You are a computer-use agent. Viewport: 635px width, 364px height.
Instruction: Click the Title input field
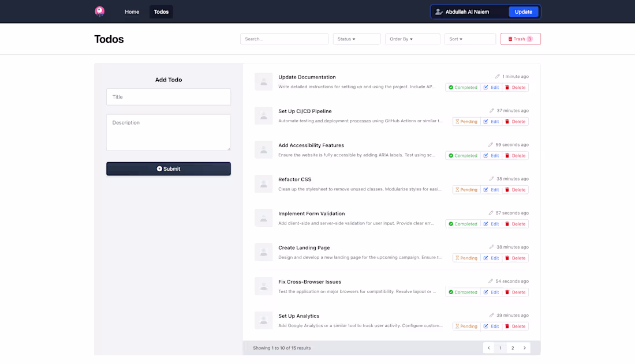[x=168, y=97]
